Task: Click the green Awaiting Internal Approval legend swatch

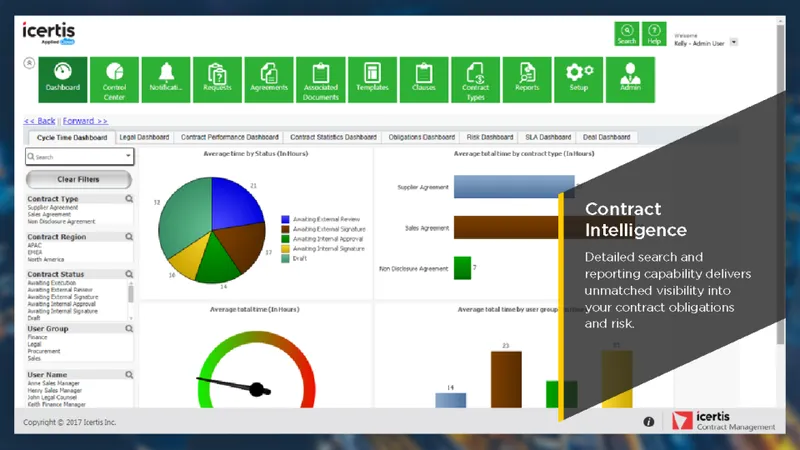Action: point(285,239)
